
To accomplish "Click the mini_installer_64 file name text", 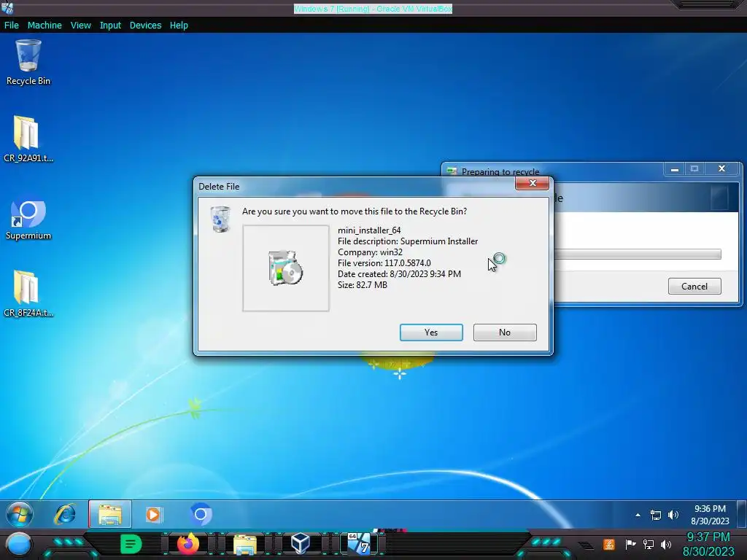I will point(369,230).
